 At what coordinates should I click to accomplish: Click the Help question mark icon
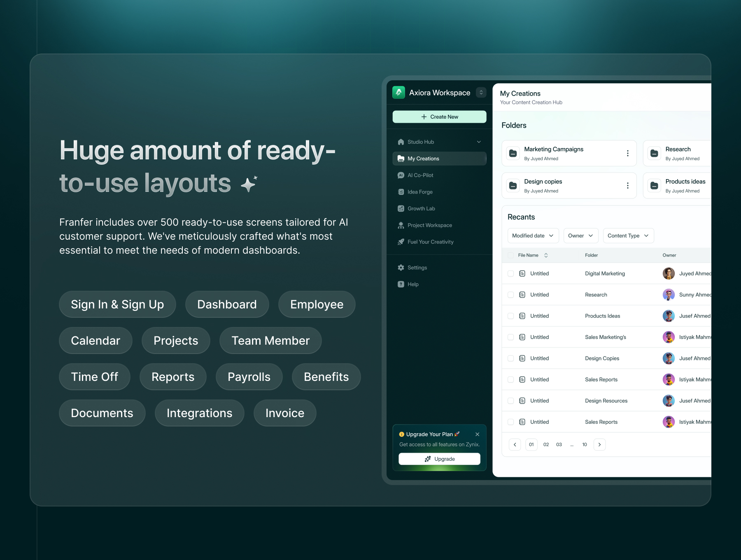click(401, 285)
